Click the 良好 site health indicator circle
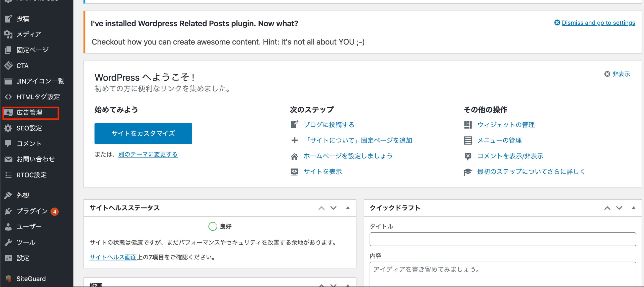Screen dimensions: 644x287 tap(213, 226)
